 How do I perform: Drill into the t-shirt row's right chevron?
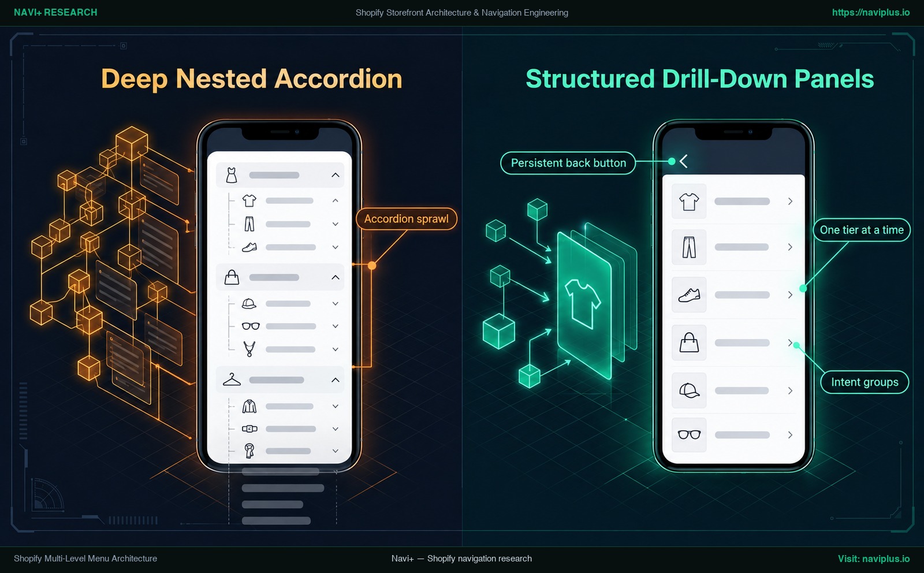pos(790,201)
